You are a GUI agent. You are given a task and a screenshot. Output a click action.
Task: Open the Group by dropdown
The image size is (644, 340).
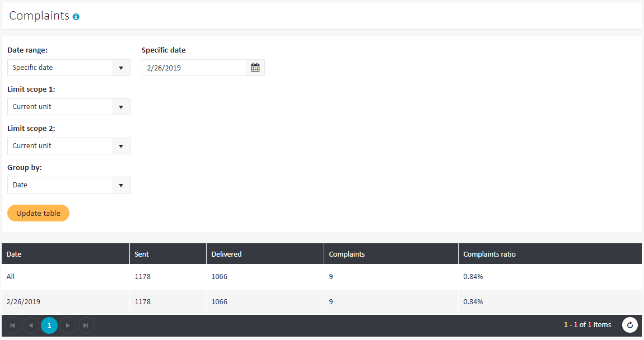68,185
